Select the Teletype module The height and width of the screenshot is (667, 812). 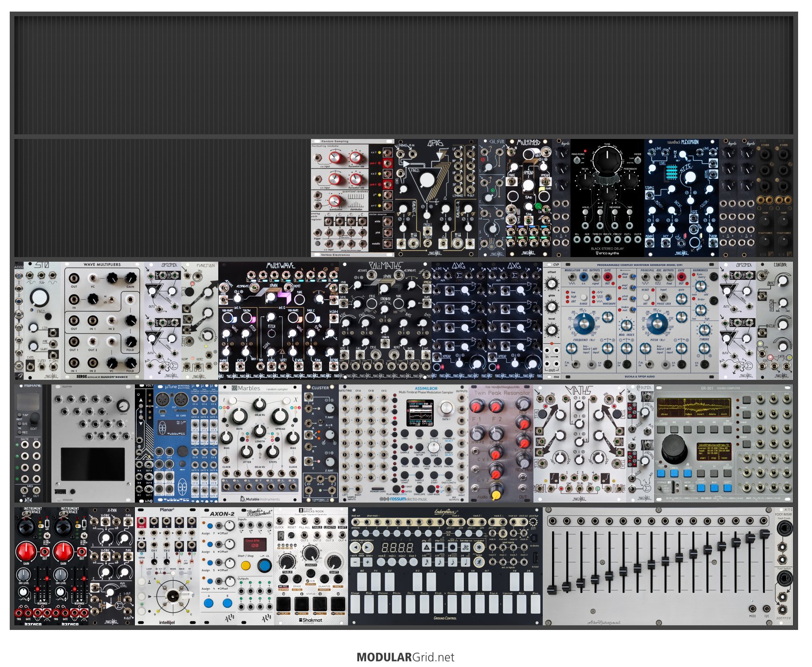tap(93, 443)
